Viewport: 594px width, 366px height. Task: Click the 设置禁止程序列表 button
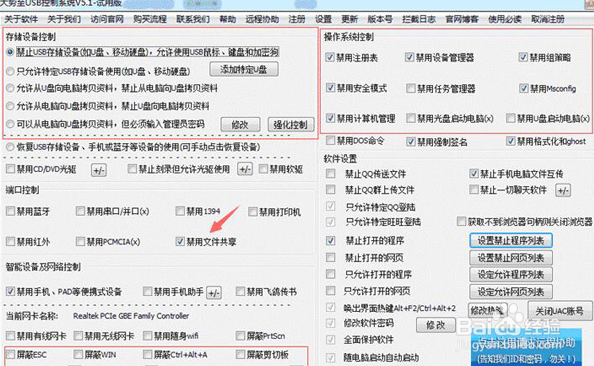[511, 241]
